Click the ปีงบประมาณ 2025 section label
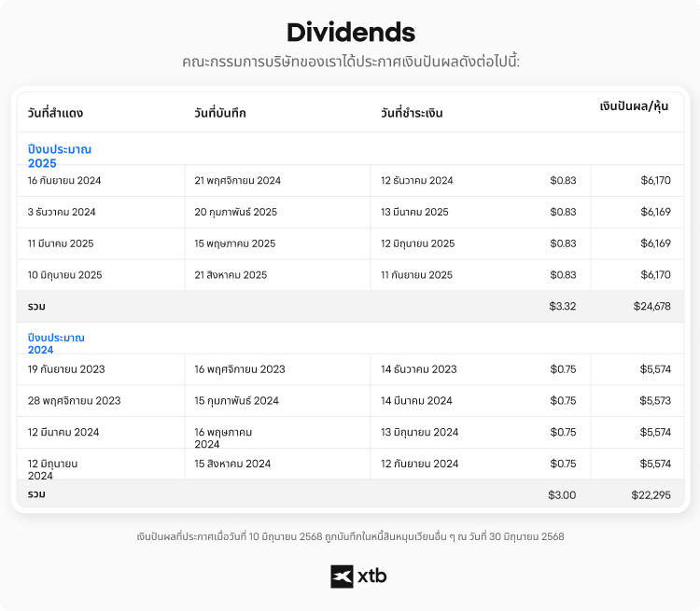The height and width of the screenshot is (611, 700). [x=60, y=156]
